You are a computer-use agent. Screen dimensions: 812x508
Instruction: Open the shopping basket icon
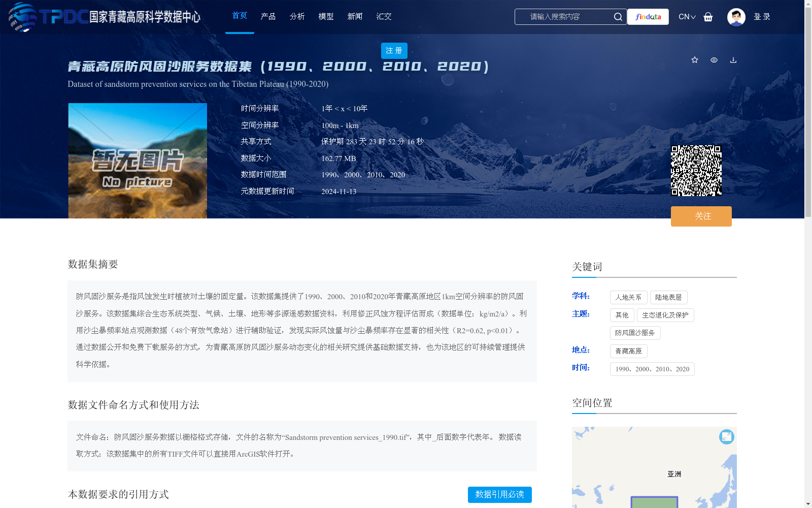pyautogui.click(x=708, y=17)
